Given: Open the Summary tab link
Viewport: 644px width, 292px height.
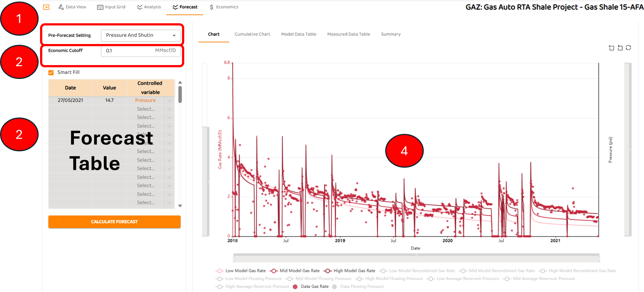Looking at the screenshot, I should tap(391, 34).
